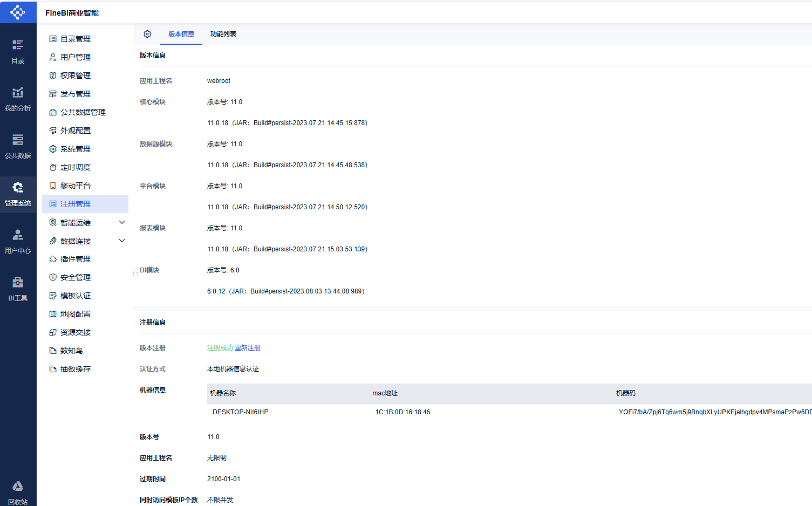Click the 公共数据管理 icon

(x=53, y=112)
